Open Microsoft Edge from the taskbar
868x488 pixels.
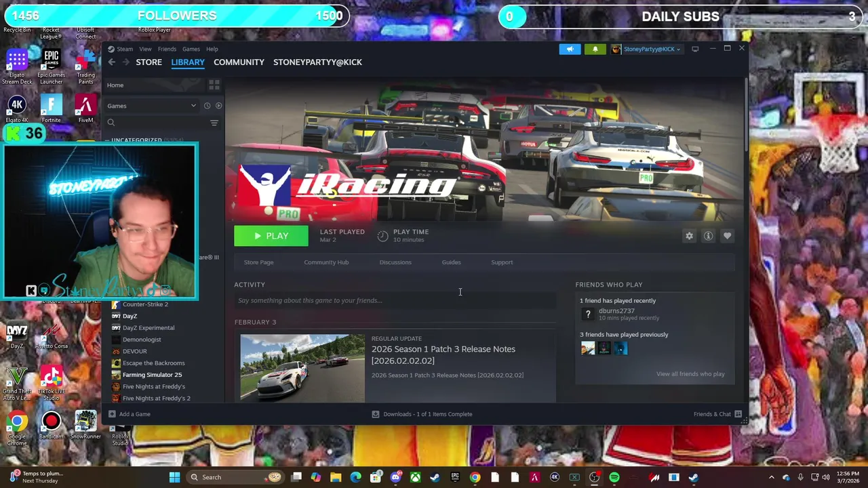[355, 478]
